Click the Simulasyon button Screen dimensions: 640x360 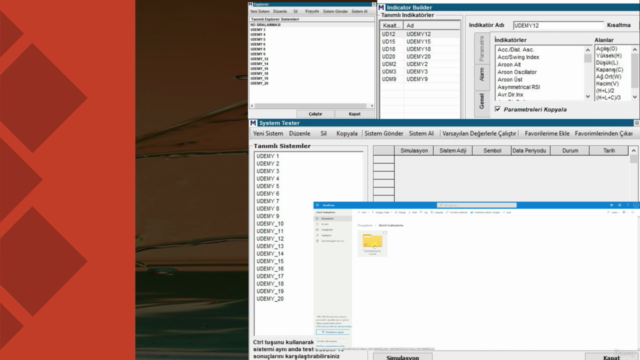pos(402,357)
